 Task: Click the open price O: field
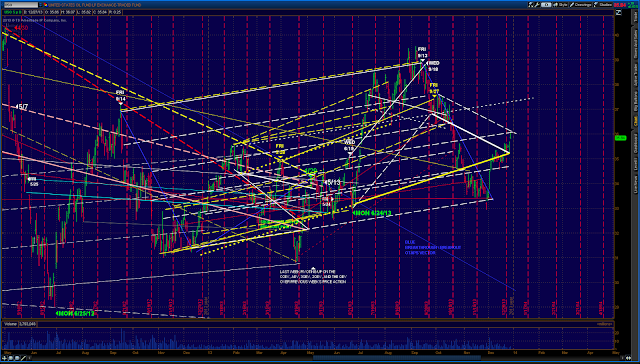click(52, 12)
